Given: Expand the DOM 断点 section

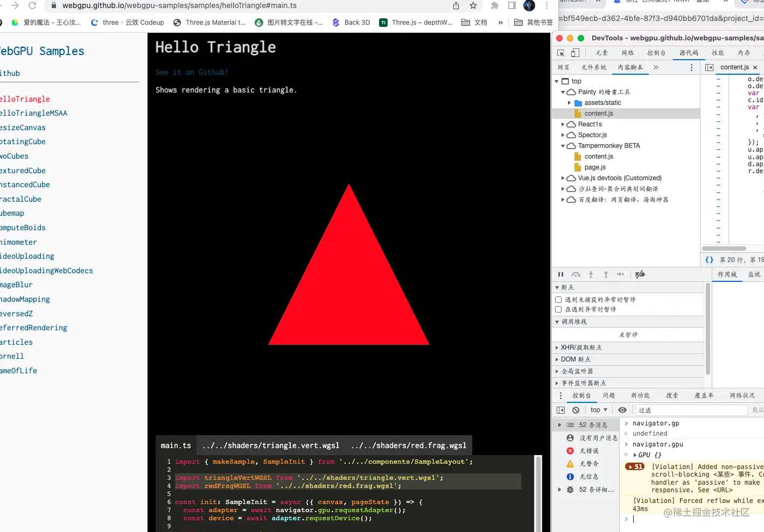Looking at the screenshot, I should click(629, 359).
